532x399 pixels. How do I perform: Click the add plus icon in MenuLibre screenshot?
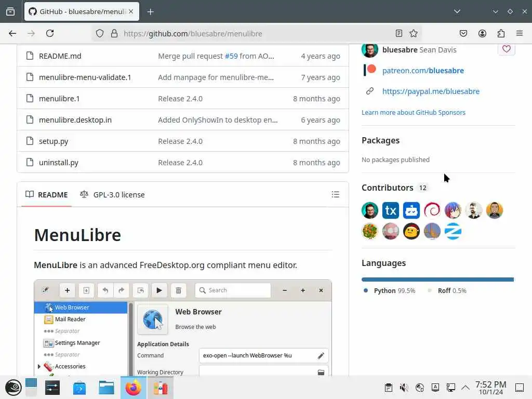[67, 290]
